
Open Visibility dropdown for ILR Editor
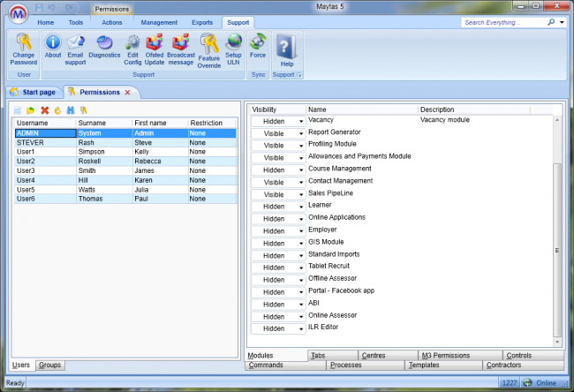pos(301,328)
